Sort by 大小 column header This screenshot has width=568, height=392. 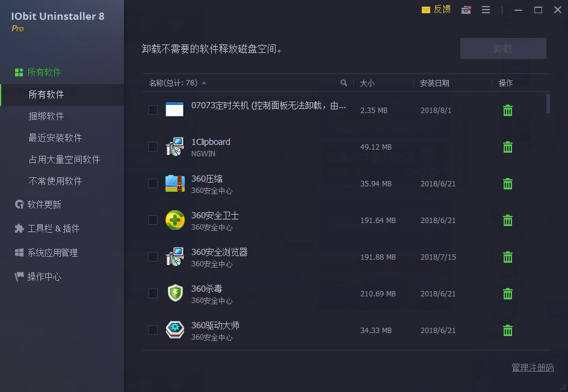pyautogui.click(x=367, y=83)
